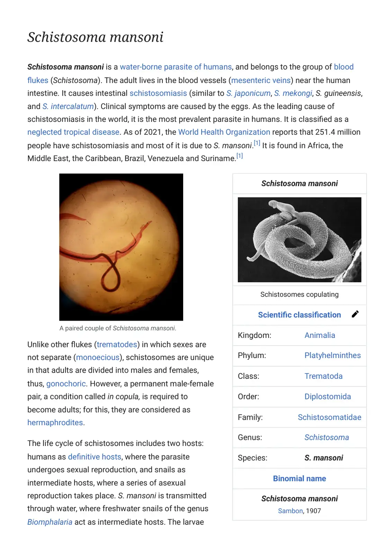Viewport: 392px width, 554px height.
Task: Select the 'Schistosoma mansoni' page title
Action: click(x=95, y=37)
